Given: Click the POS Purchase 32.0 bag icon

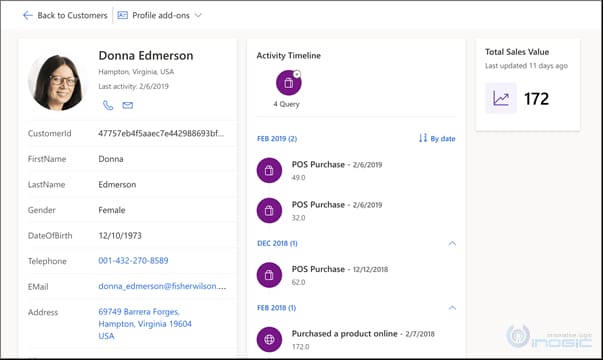Looking at the screenshot, I should pos(269,210).
